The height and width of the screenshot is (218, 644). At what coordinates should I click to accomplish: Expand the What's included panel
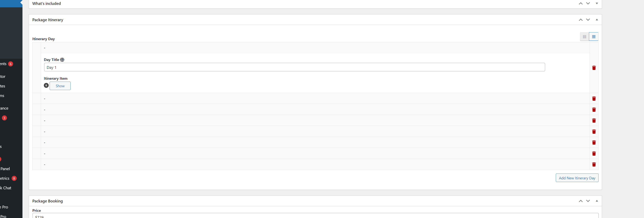tap(596, 4)
